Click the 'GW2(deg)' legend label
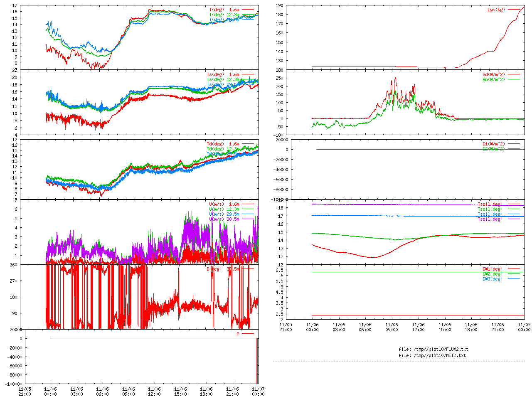The height and width of the screenshot is (399, 532). 493,274
